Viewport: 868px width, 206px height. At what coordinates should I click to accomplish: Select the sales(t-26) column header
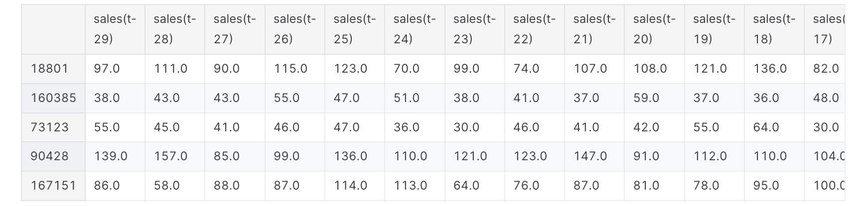tap(294, 29)
